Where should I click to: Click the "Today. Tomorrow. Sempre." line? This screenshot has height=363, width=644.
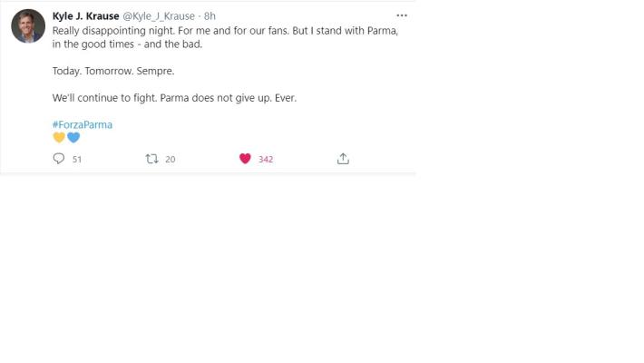(112, 71)
